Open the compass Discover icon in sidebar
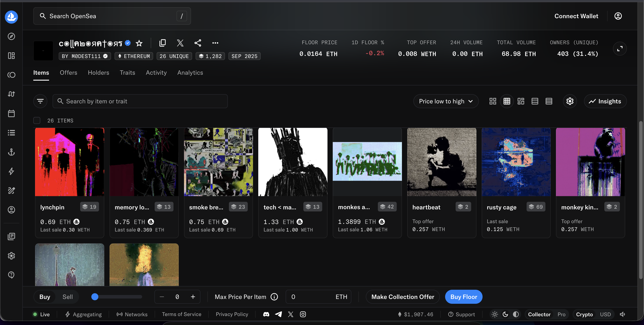Image resolution: width=644 pixels, height=325 pixels. (x=11, y=36)
